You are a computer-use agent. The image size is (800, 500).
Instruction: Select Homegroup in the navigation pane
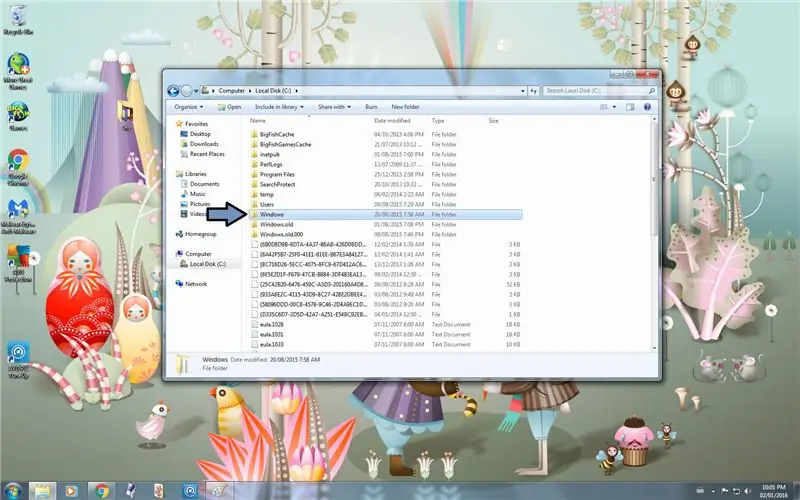tap(196, 234)
